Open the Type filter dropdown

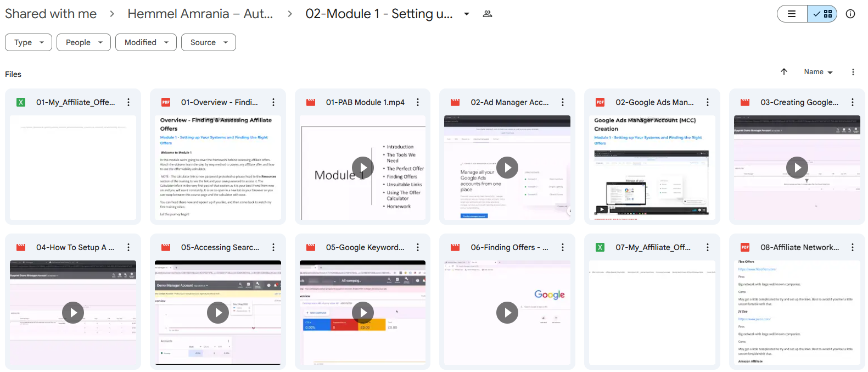[29, 42]
